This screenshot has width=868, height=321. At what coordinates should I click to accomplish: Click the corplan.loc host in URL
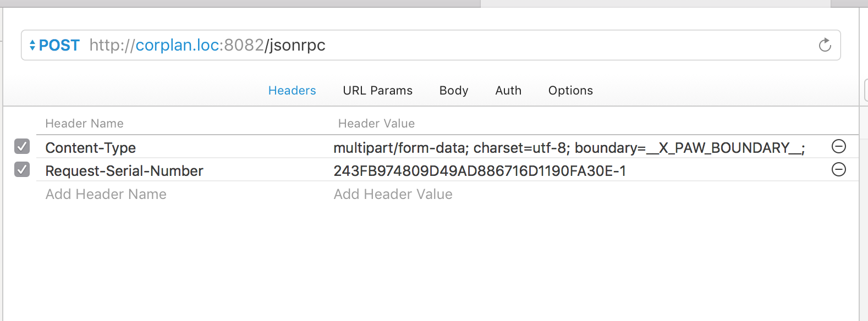click(x=177, y=45)
